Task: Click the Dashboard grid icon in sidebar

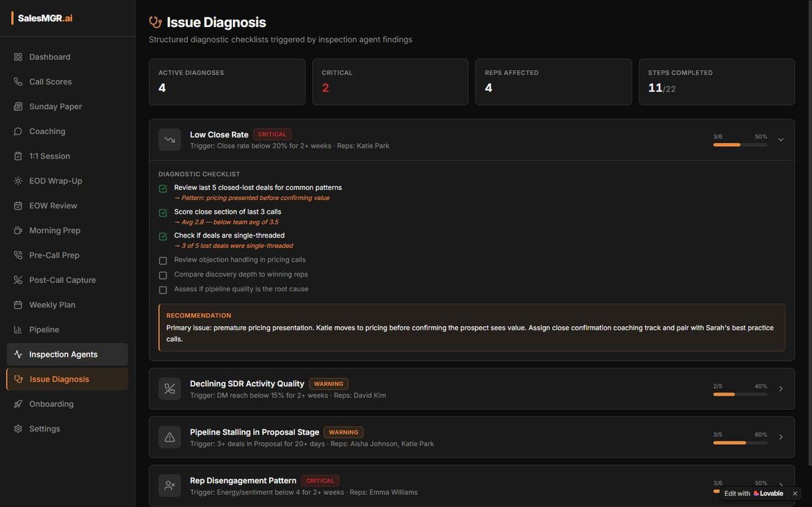Action: pos(18,57)
